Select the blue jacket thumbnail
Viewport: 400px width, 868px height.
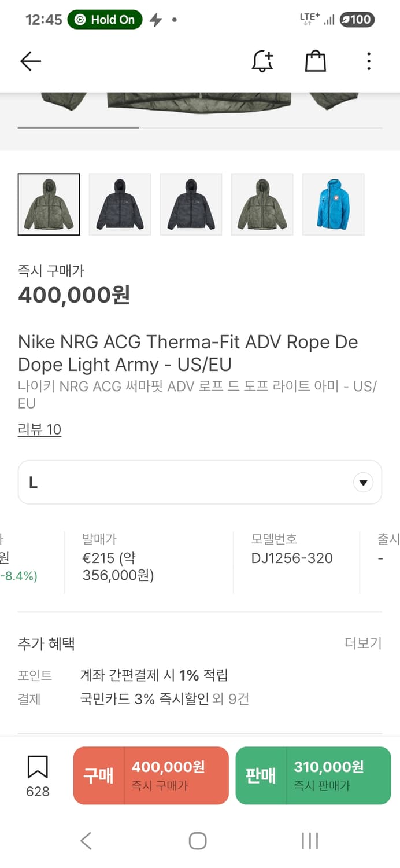click(334, 204)
